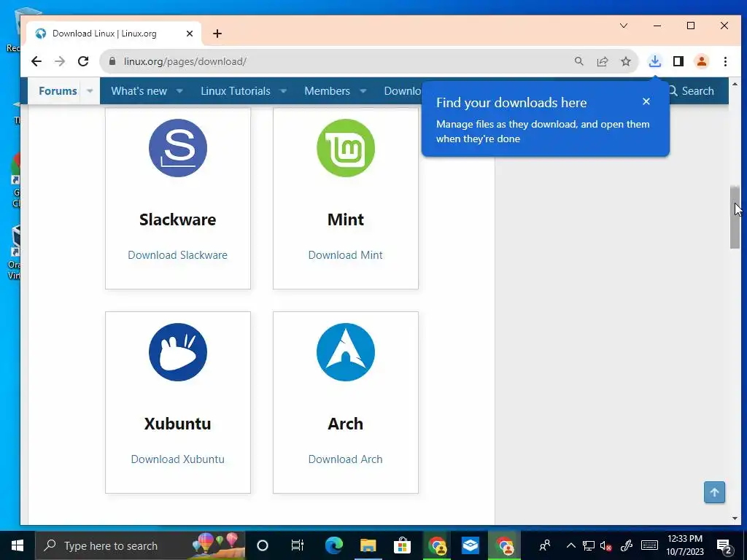747x560 pixels.
Task: Select the Download Linux browser tab
Action: pyautogui.click(x=115, y=34)
